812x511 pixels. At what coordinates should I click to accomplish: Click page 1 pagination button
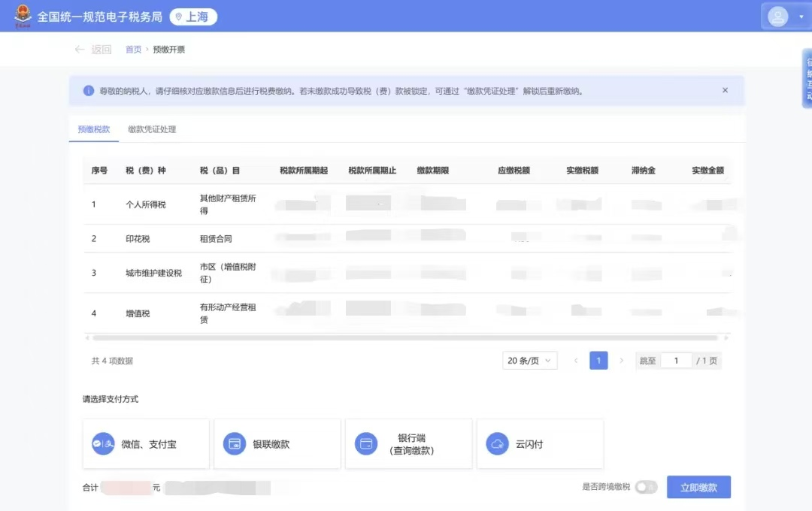[x=598, y=361]
